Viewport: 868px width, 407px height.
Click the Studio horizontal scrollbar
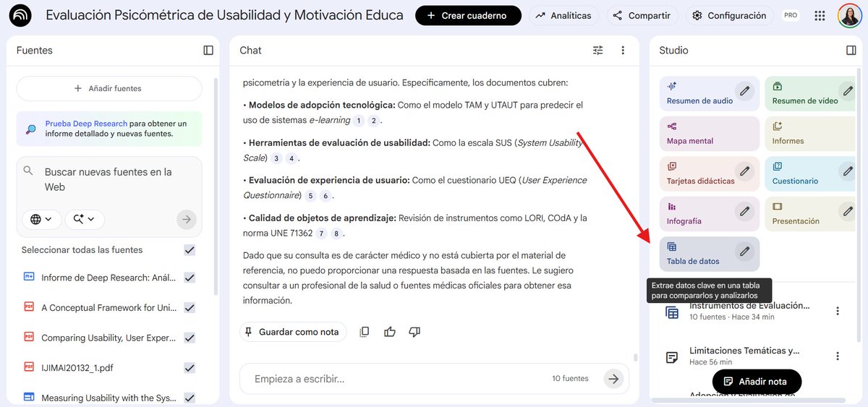(749, 400)
